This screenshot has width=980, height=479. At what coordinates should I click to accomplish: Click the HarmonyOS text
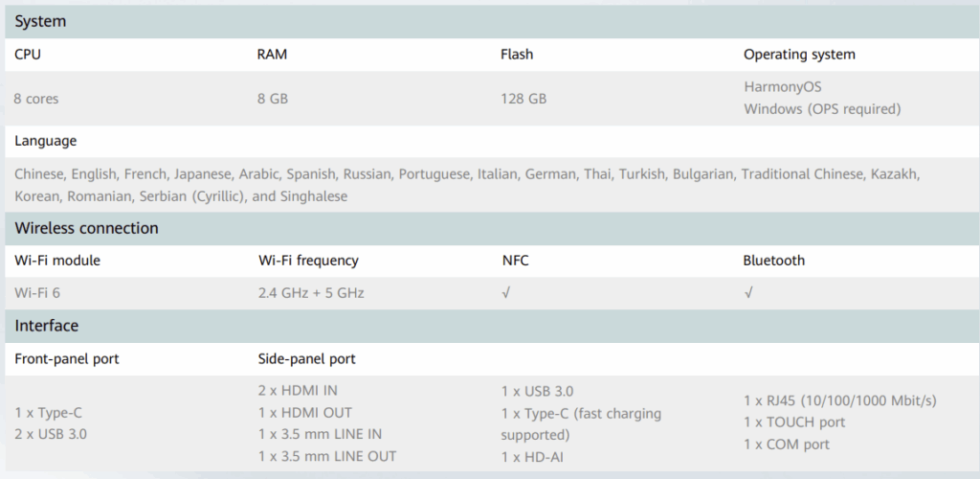(x=783, y=86)
